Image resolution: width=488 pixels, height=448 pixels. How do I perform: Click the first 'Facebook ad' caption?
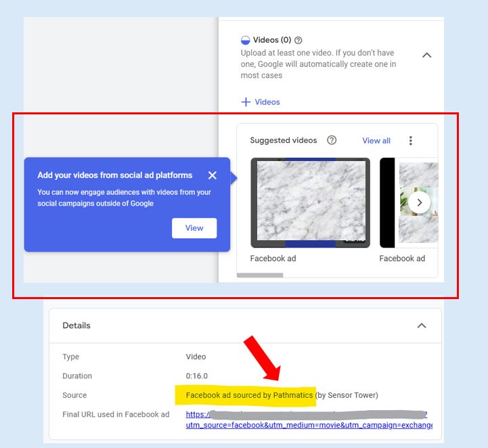tap(273, 259)
